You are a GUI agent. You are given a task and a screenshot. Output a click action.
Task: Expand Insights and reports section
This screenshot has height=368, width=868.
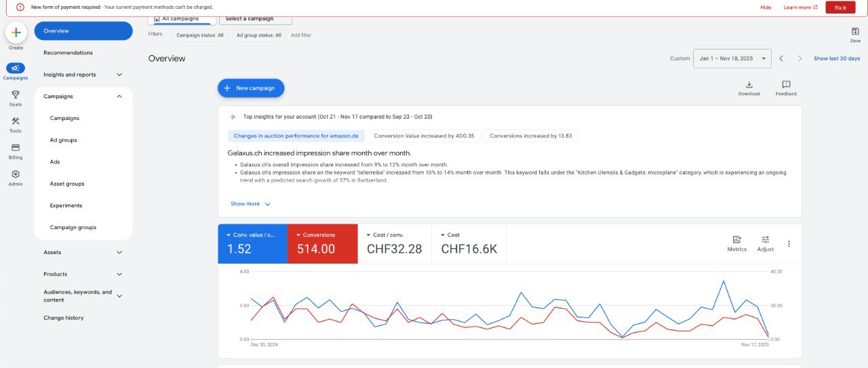[x=119, y=75]
